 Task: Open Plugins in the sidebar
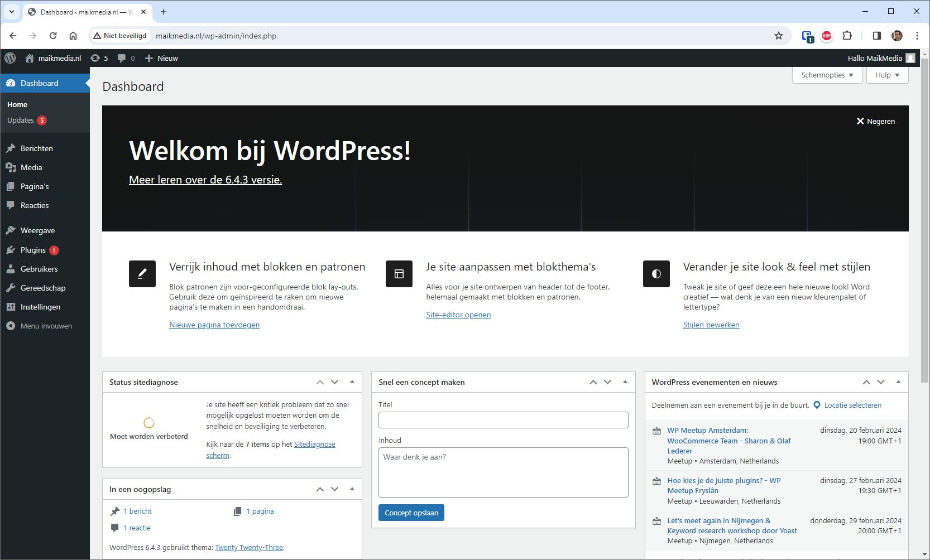(x=33, y=250)
